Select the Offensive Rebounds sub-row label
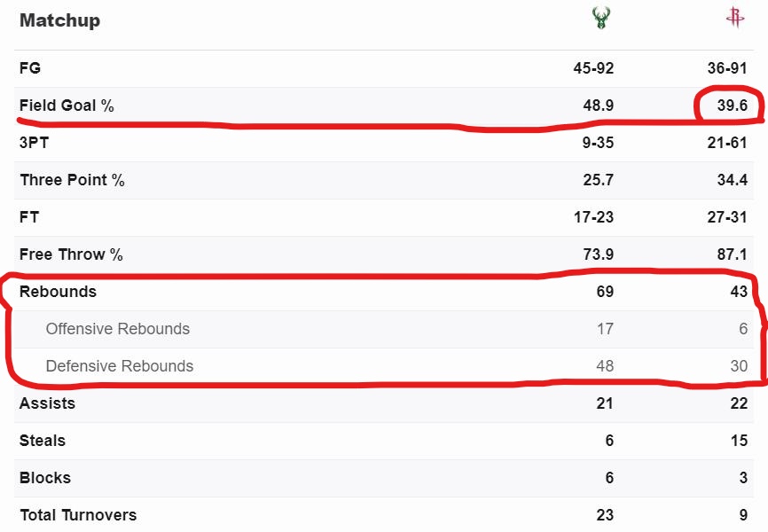The height and width of the screenshot is (532, 768). 118,329
